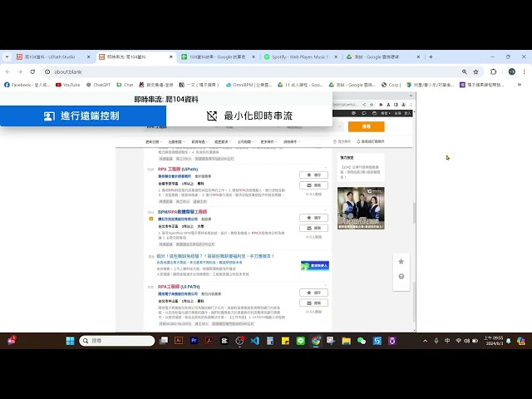The height and width of the screenshot is (399, 532).
Task: Click the floating round icon below the star
Action: [x=401, y=277]
